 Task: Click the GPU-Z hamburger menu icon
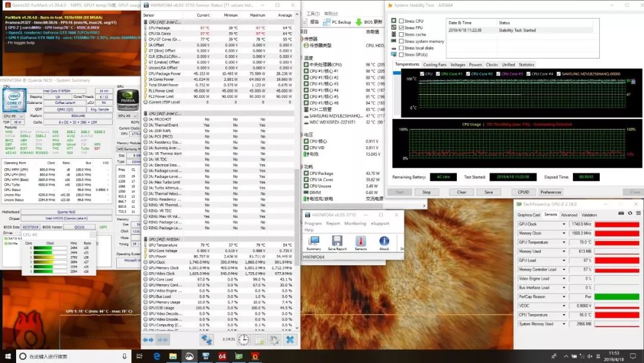tap(637, 214)
